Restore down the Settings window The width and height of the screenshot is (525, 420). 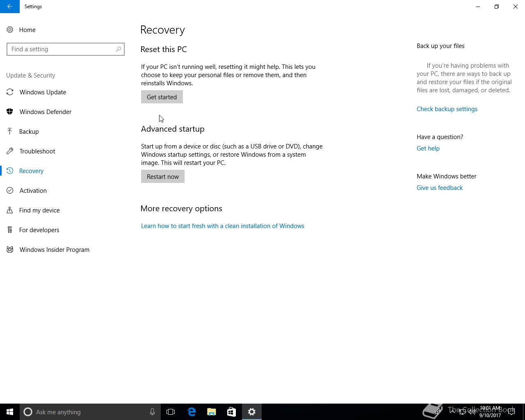click(497, 7)
